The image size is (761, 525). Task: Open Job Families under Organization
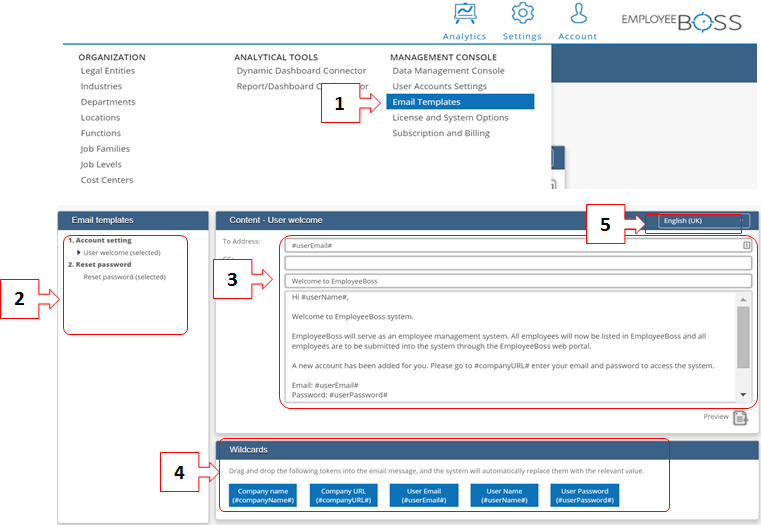[105, 148]
